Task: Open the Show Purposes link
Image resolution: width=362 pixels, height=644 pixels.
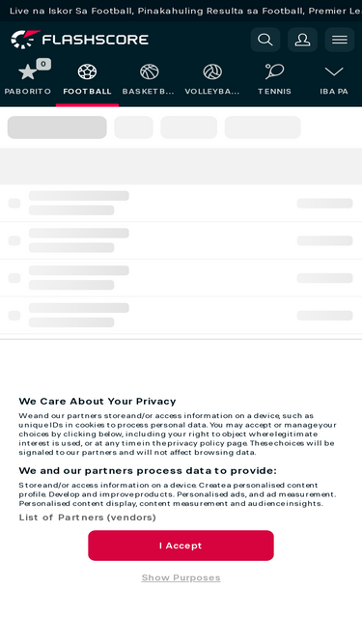Action: tap(181, 578)
